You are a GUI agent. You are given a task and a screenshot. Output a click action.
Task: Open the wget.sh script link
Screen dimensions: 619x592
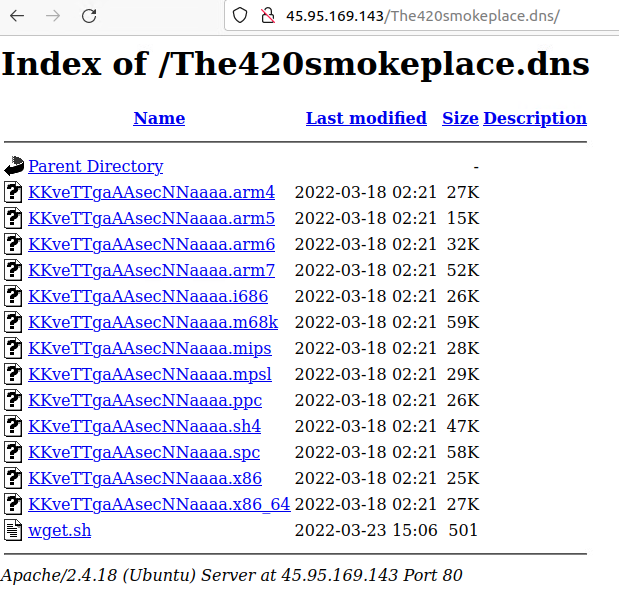(x=59, y=530)
